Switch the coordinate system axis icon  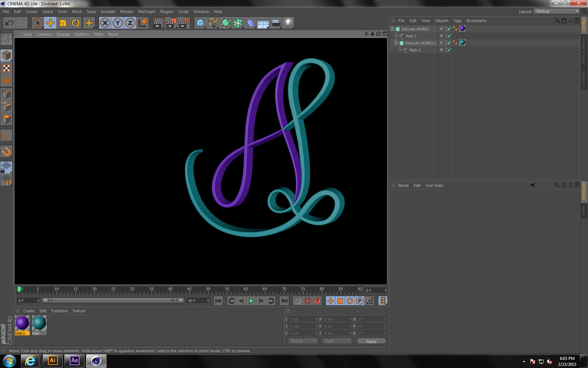pyautogui.click(x=143, y=23)
